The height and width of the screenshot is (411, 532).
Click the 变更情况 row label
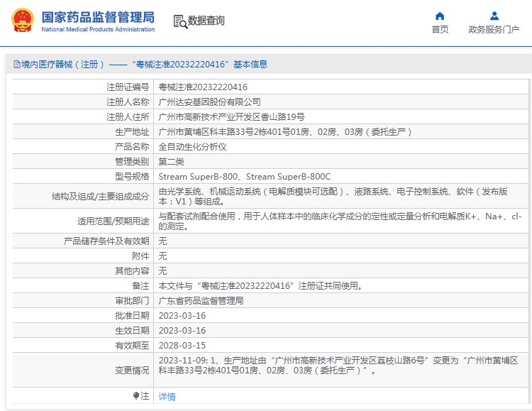[x=132, y=370]
